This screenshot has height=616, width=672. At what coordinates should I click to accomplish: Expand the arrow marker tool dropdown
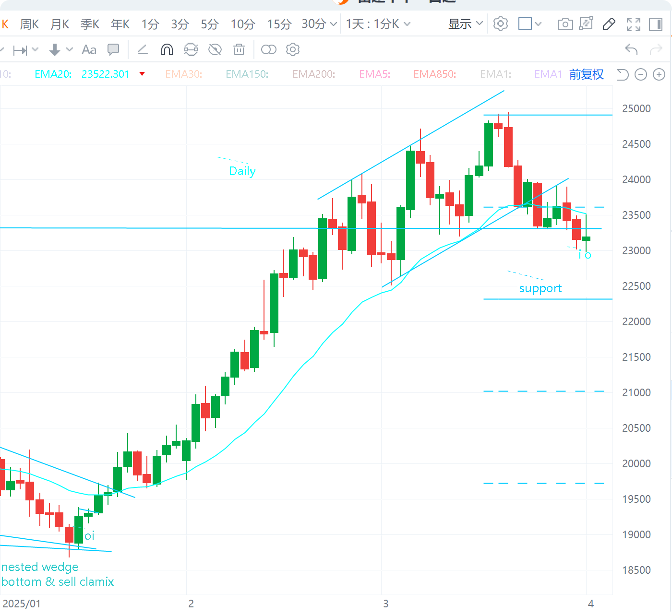[70, 49]
